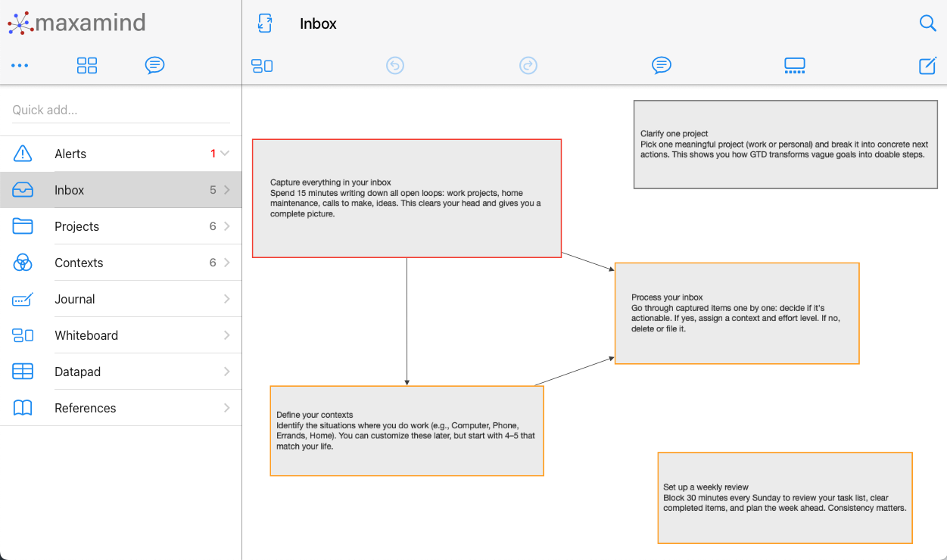The height and width of the screenshot is (560, 947).
Task: Select the compose new item icon
Action: tap(927, 66)
